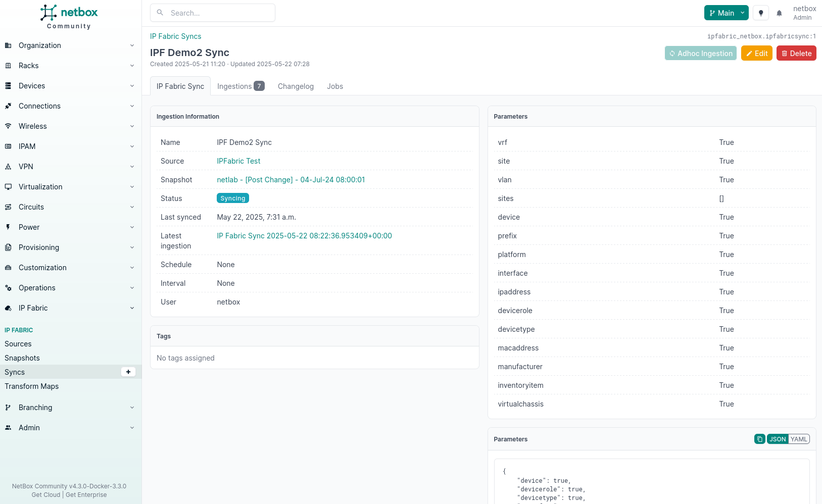Add a new Sync with plus icon
Screen dimensions: 822x504
128,372
